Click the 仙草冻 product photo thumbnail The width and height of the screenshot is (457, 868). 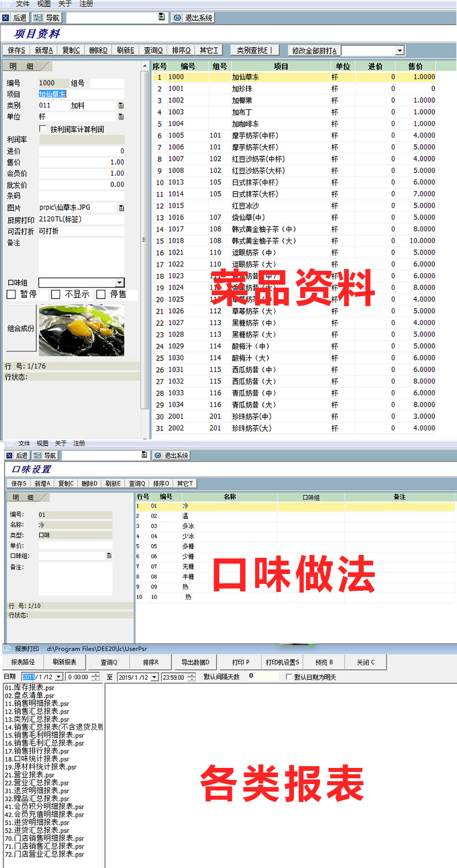[x=82, y=330]
